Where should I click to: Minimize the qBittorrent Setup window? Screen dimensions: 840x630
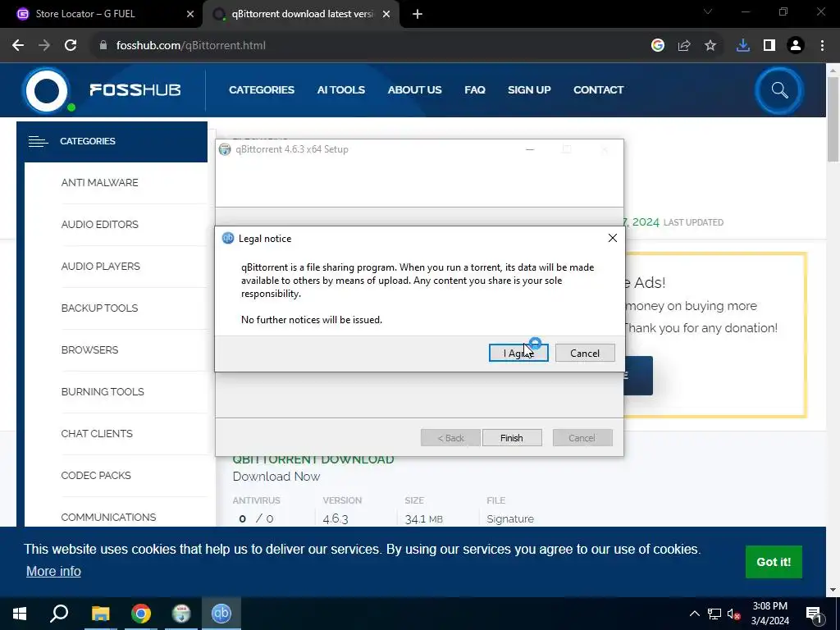pos(530,149)
